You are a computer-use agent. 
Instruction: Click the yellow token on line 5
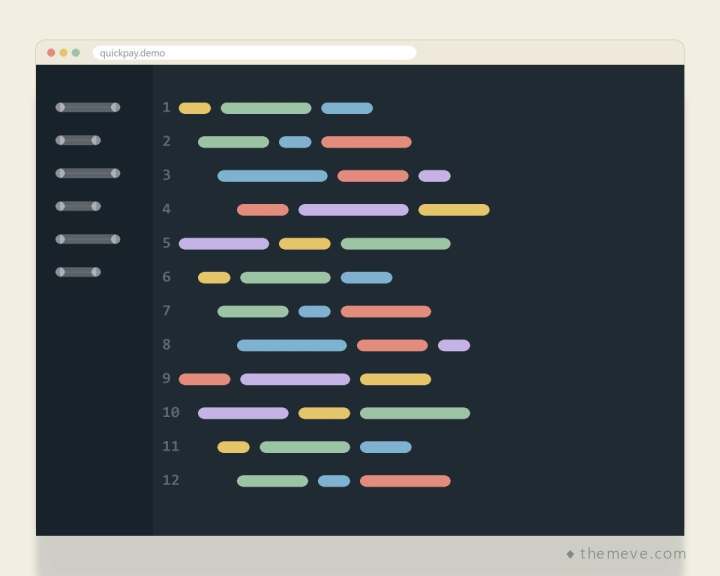(304, 244)
